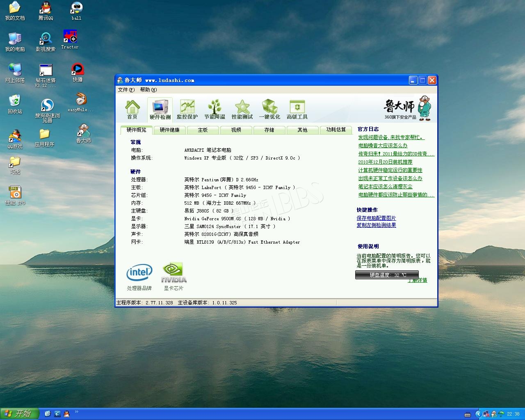Click the 硬盘温度 32℃ indicator
The width and height of the screenshot is (525, 420).
[x=387, y=275]
